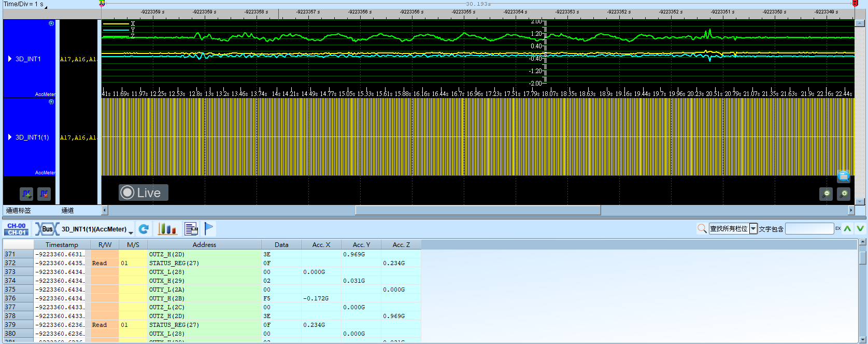Open the 查找所有栏位 search field dropdown

coord(753,229)
